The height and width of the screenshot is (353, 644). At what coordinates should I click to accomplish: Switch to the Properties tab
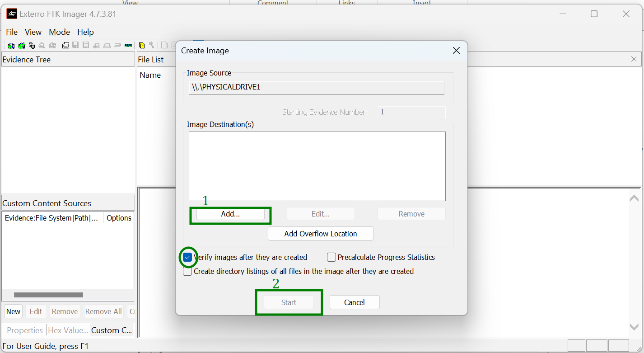(25, 330)
